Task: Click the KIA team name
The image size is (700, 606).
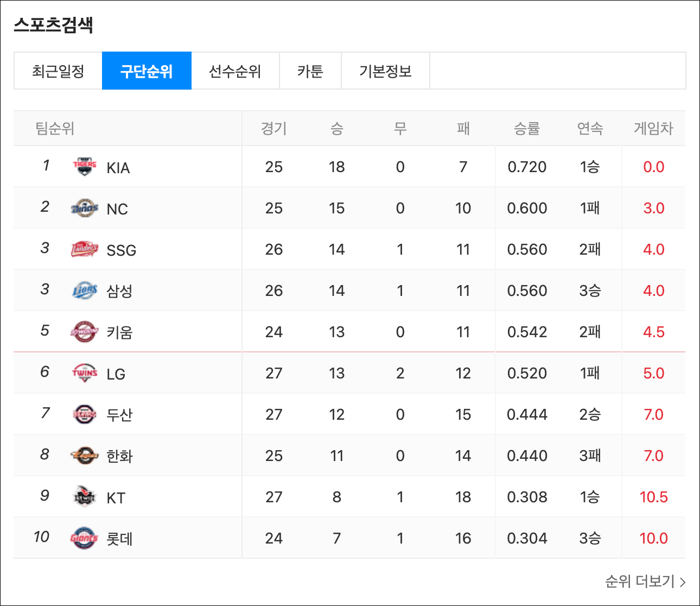Action: (118, 168)
